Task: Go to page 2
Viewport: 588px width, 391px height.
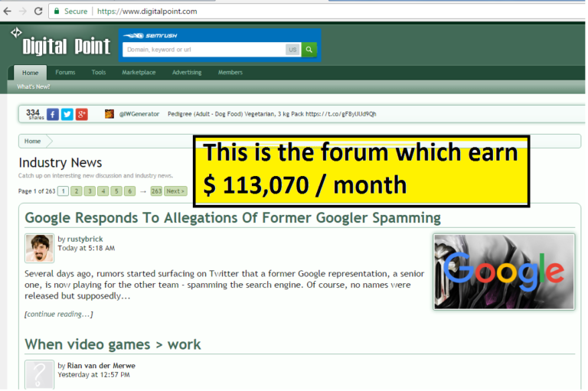Action: point(77,191)
